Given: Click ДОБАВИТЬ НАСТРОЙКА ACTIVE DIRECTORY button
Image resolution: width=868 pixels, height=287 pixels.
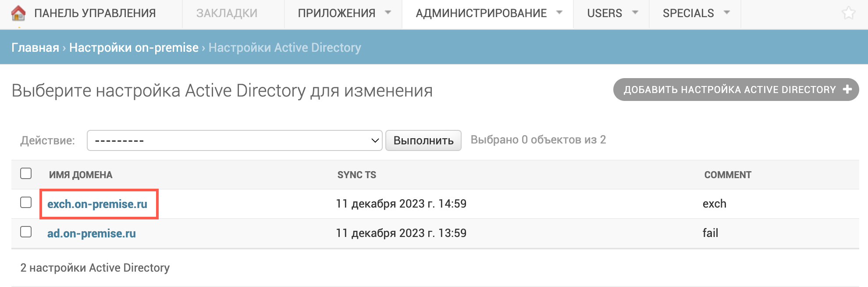Looking at the screenshot, I should (x=730, y=90).
